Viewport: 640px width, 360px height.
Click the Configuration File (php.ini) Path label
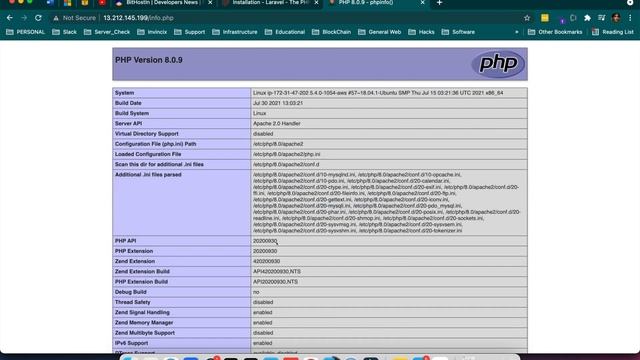[156, 144]
